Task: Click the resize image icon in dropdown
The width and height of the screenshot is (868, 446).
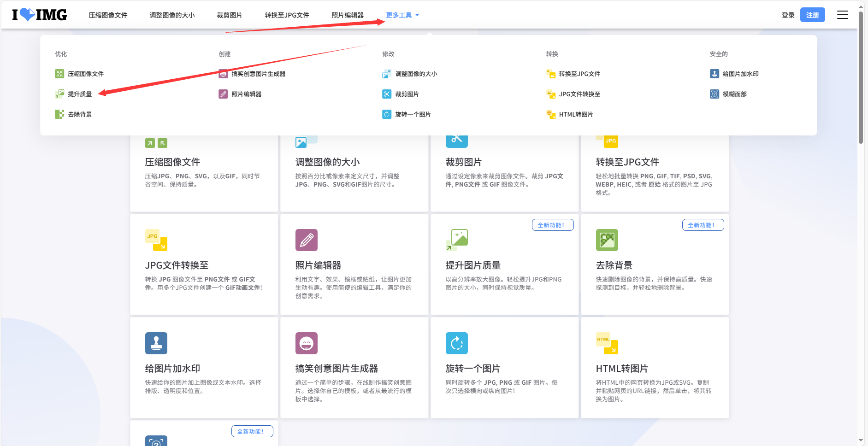Action: click(x=387, y=74)
